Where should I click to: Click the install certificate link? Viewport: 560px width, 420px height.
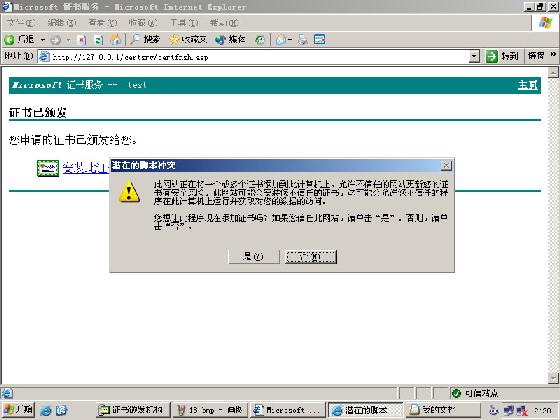(x=86, y=168)
